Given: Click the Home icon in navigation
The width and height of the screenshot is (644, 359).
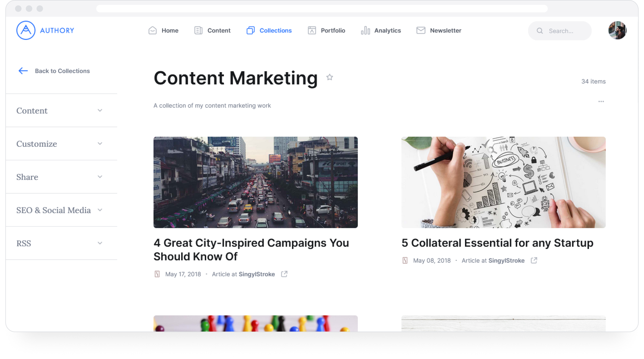Looking at the screenshot, I should click(x=152, y=30).
